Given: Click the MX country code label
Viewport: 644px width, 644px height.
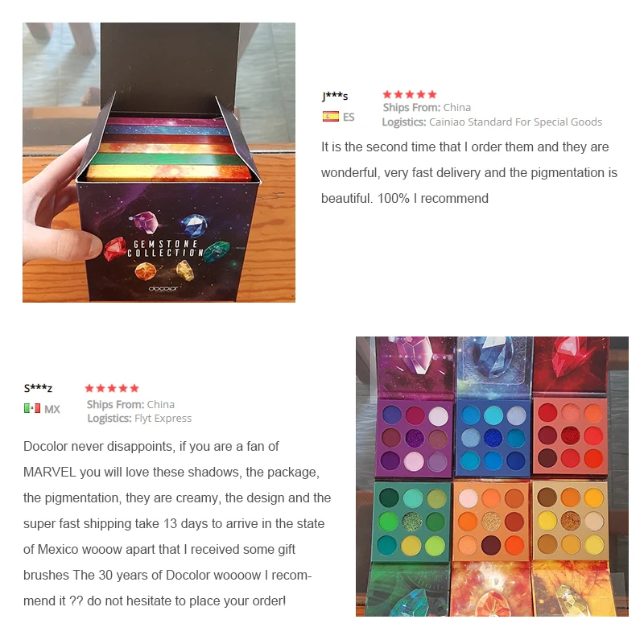Looking at the screenshot, I should click(x=52, y=409).
